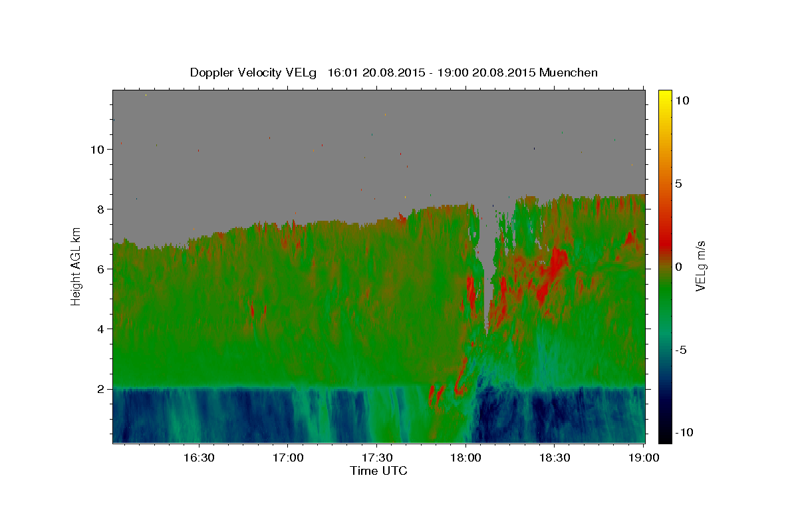Click the height tick label 6
This screenshot has height=532, width=798.
coord(100,269)
